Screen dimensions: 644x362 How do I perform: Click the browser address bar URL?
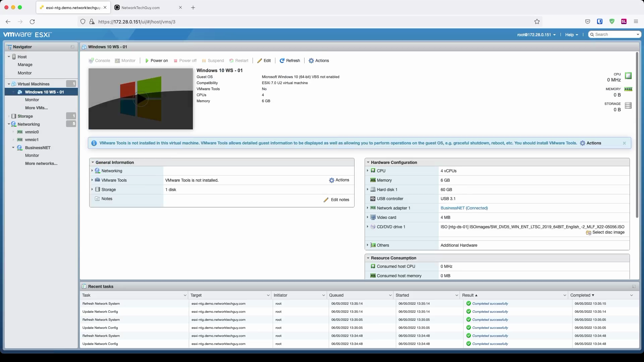[137, 22]
